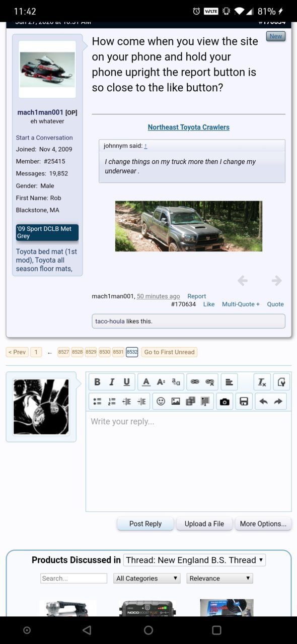
Task: Tap the Android home navigation button
Action: (148, 630)
